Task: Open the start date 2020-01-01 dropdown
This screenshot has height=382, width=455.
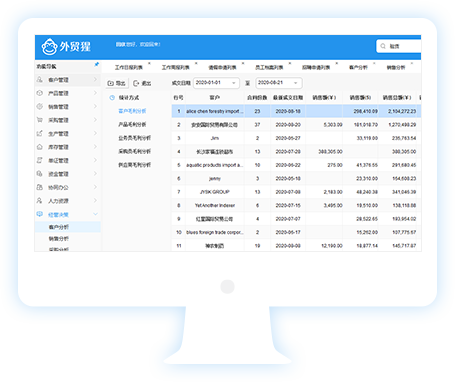Action: (234, 83)
